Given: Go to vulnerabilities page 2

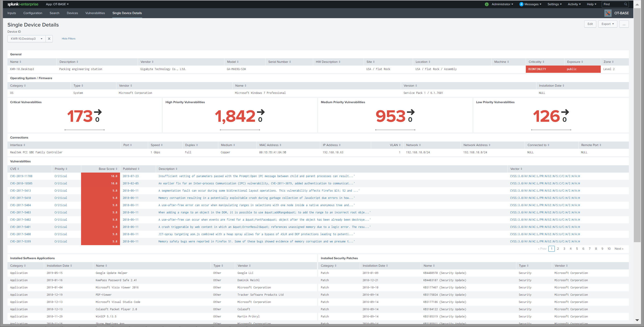Looking at the screenshot, I should [x=558, y=249].
